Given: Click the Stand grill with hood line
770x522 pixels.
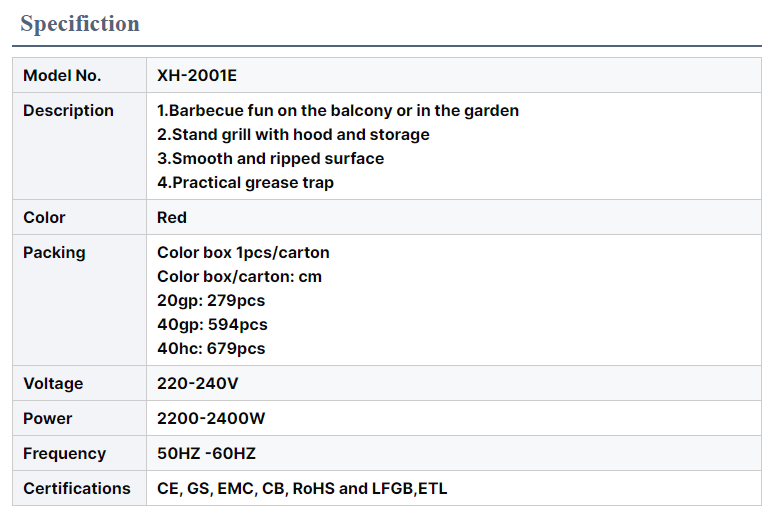Looking at the screenshot, I should pos(293,135).
